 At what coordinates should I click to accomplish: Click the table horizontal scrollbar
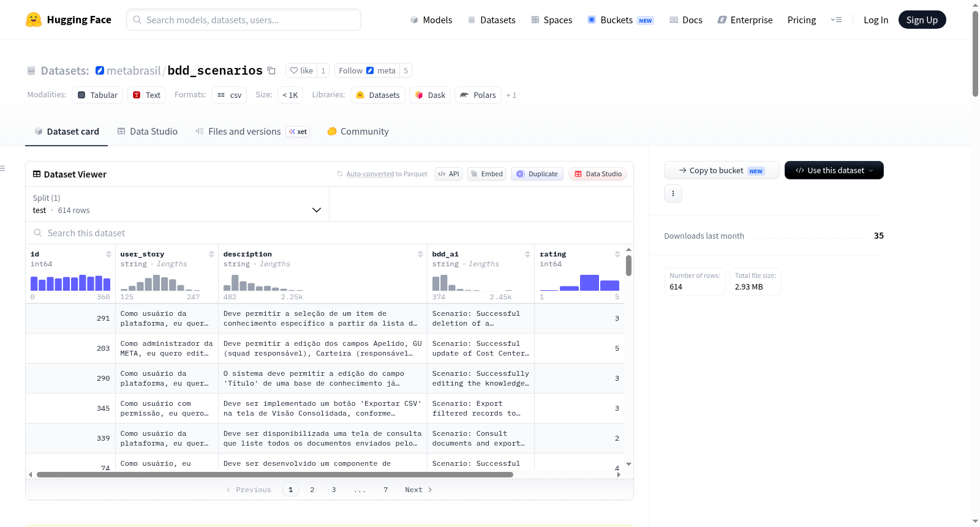pyautogui.click(x=275, y=474)
